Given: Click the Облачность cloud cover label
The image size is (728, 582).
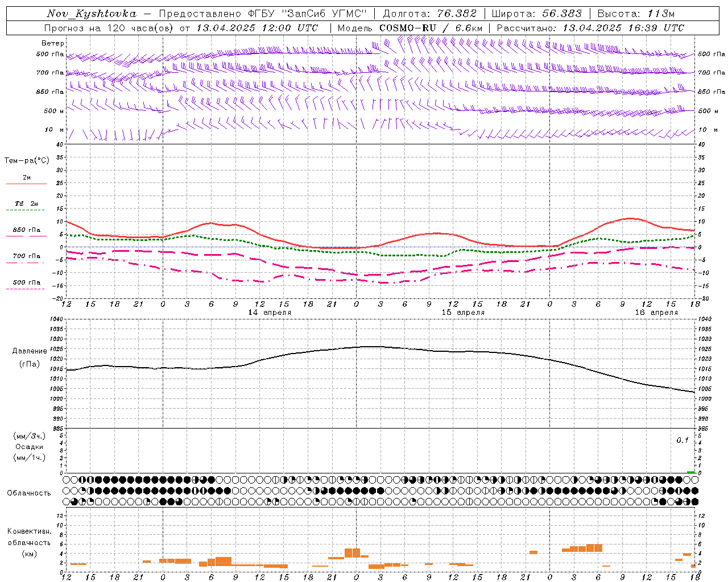Looking at the screenshot, I should click(x=29, y=493).
